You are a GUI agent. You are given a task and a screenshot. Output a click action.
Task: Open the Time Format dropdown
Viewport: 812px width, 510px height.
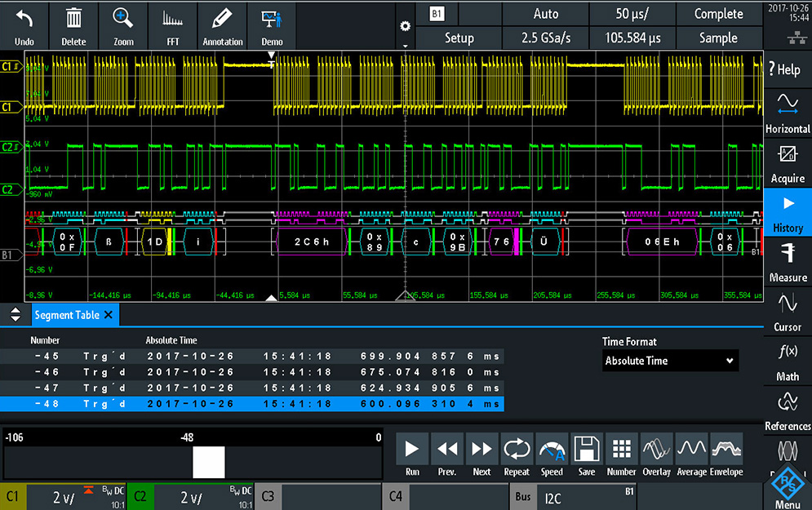pyautogui.click(x=670, y=361)
